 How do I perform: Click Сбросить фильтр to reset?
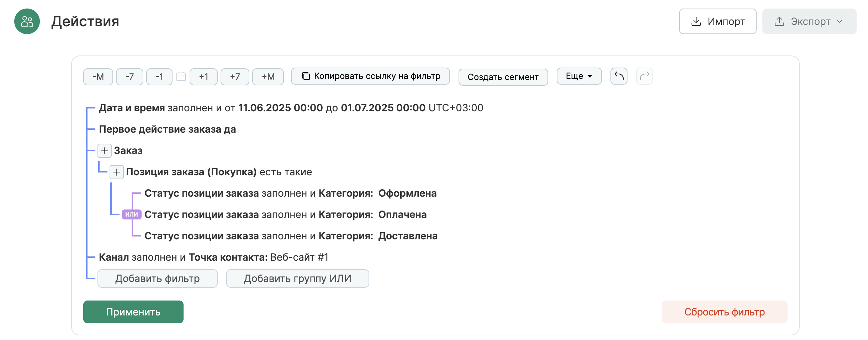click(724, 312)
